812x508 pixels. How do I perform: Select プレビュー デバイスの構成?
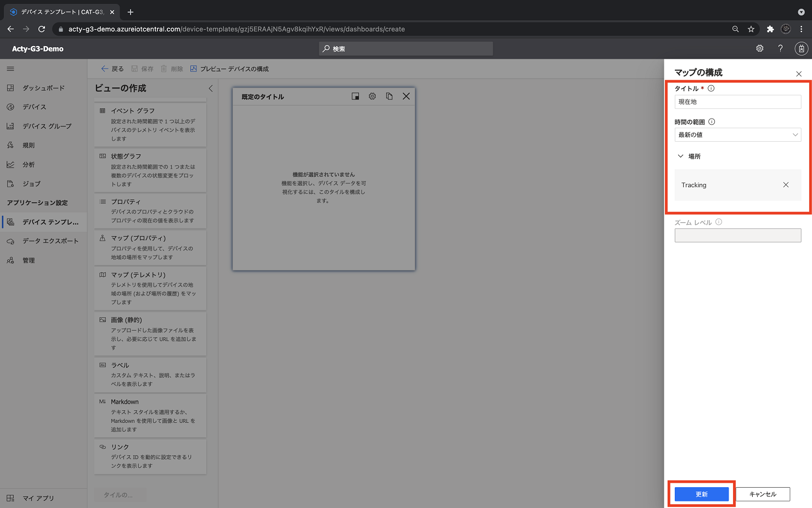point(229,69)
